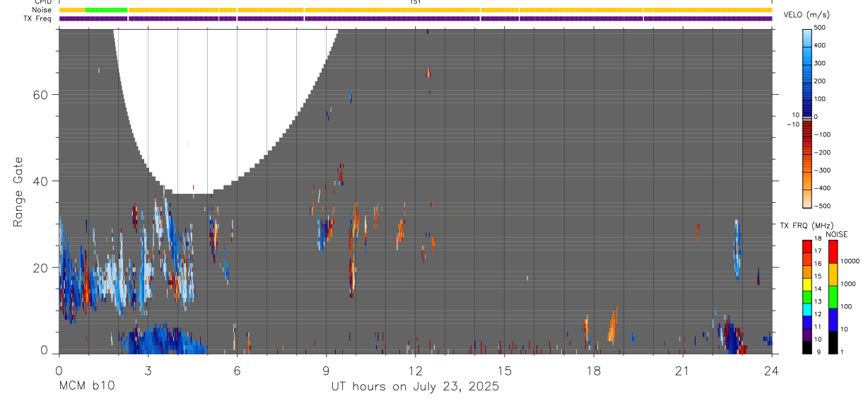
Task: Click 'UT hours on July 23, 2025' axis title
Action: tap(415, 386)
